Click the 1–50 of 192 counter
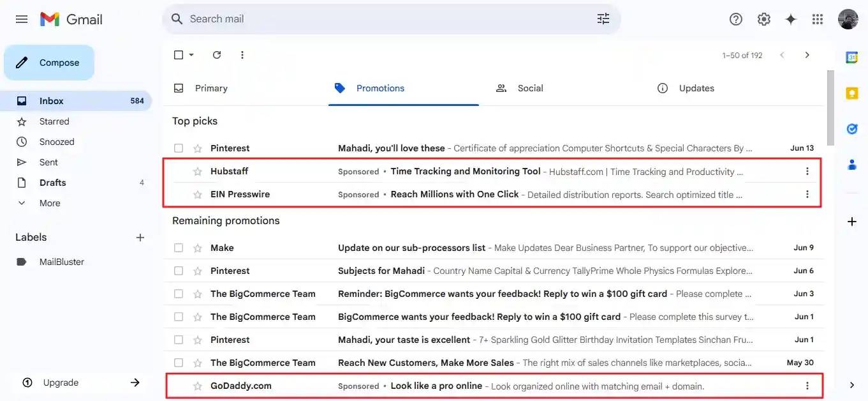The height and width of the screenshot is (401, 868). (742, 56)
